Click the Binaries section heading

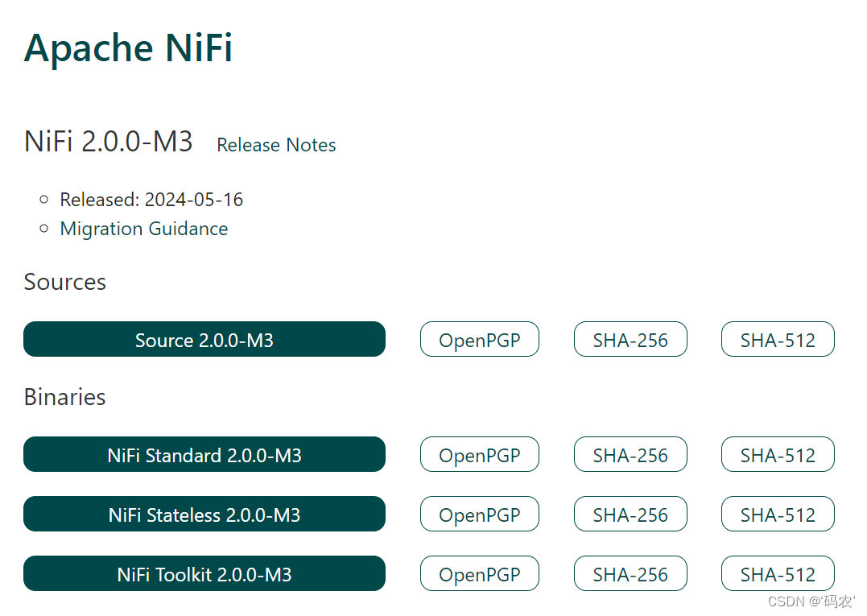[64, 397]
